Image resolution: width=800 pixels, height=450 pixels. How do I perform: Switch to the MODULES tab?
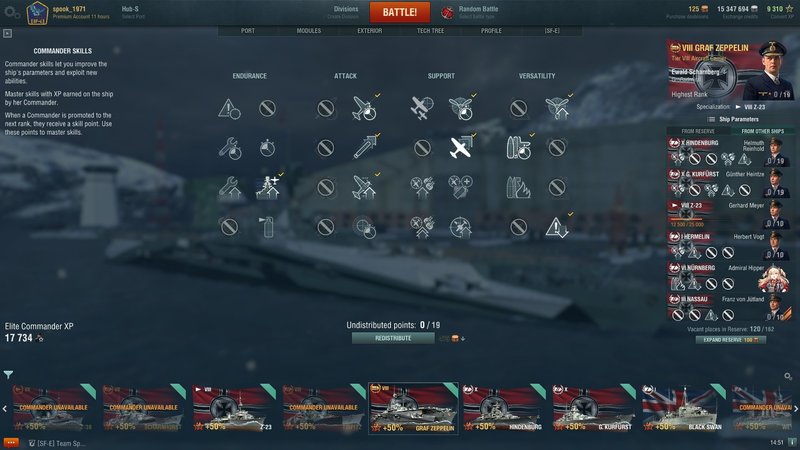coord(309,31)
